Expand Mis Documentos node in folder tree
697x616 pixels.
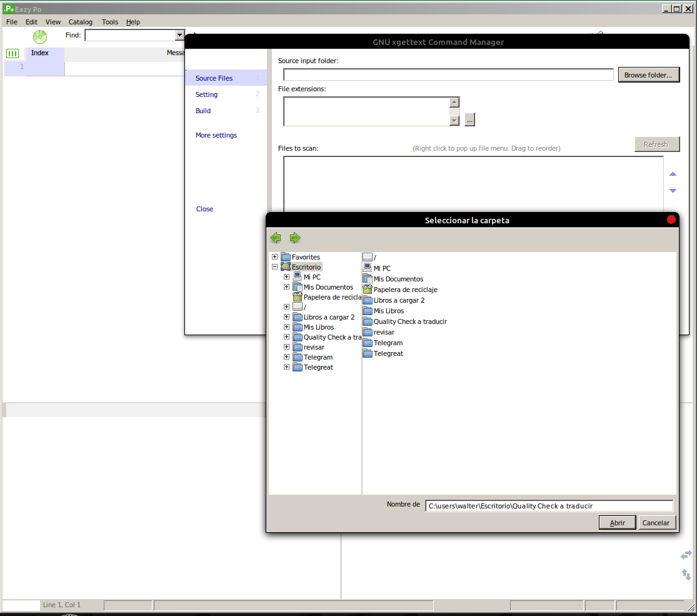[x=287, y=287]
